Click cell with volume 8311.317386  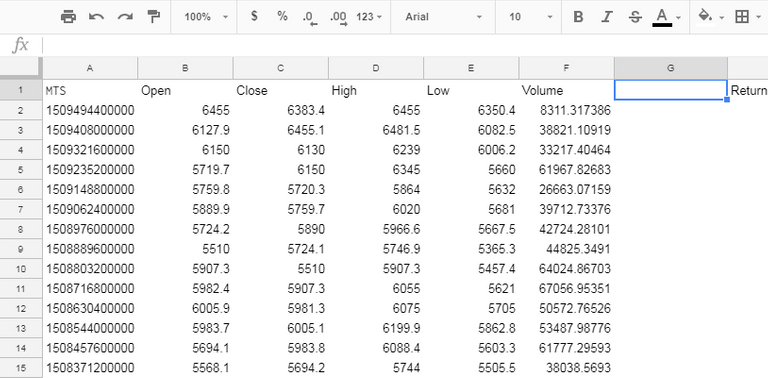566,111
